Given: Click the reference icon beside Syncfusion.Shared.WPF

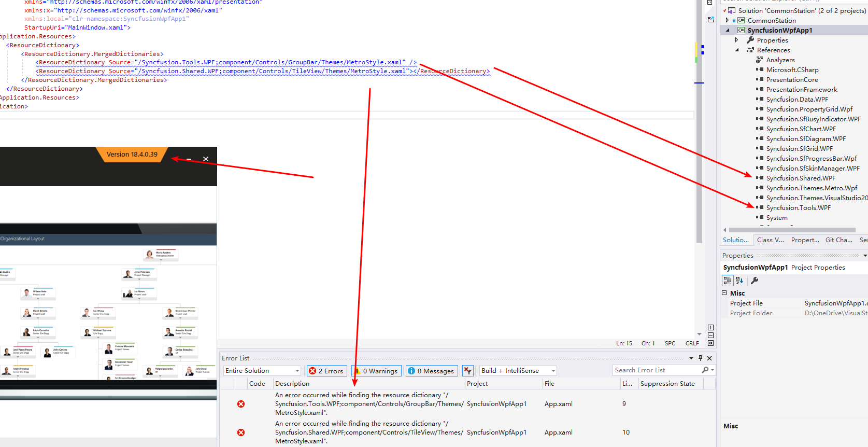Looking at the screenshot, I should pos(760,178).
